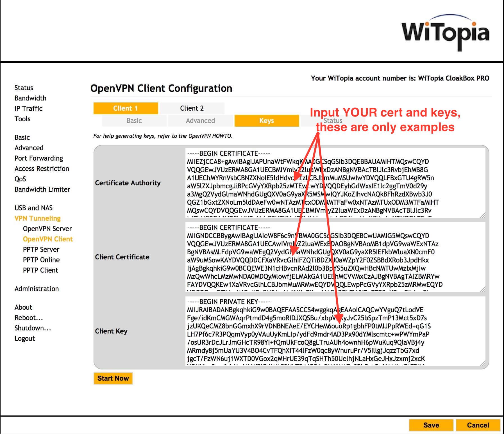Click into Certificate Authority text area
The image size is (504, 434).
(x=335, y=183)
